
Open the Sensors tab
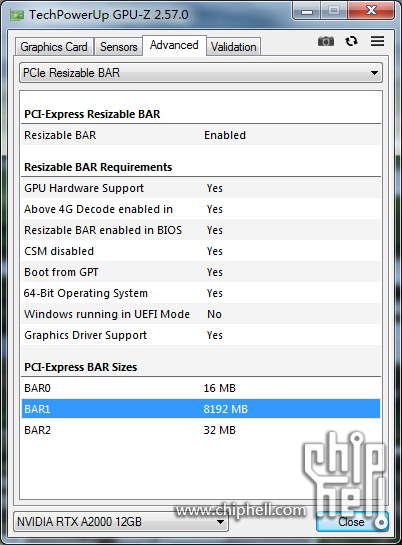[x=118, y=47]
